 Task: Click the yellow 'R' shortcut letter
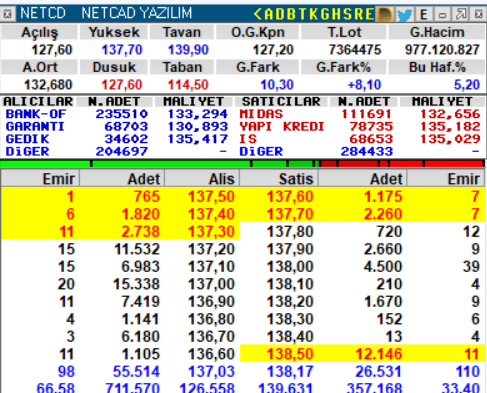(358, 14)
